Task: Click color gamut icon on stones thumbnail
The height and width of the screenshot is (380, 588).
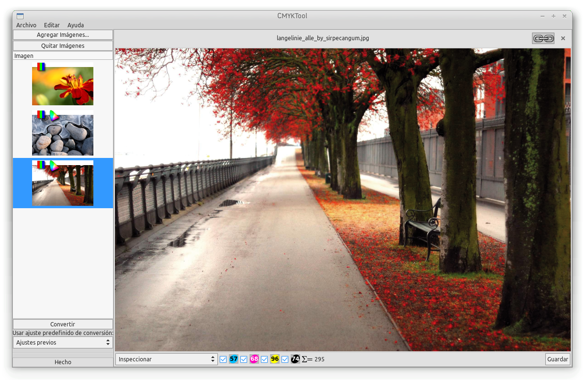Action: (x=54, y=115)
